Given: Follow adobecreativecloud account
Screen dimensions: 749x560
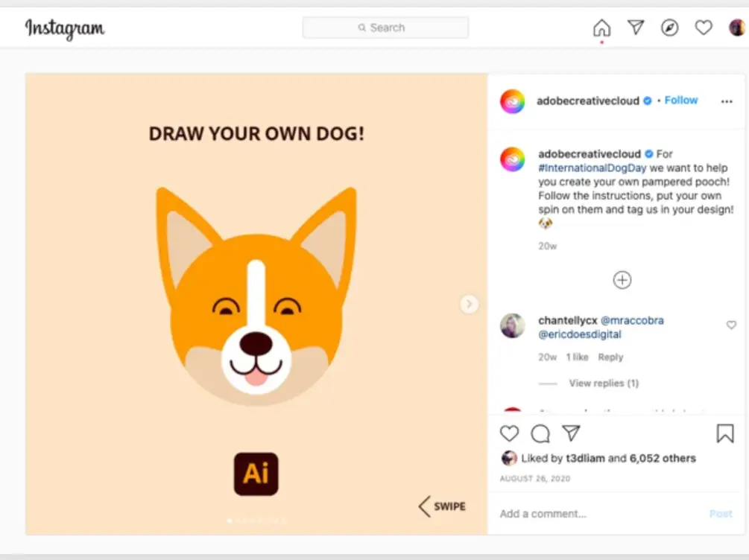Looking at the screenshot, I should coord(681,101).
